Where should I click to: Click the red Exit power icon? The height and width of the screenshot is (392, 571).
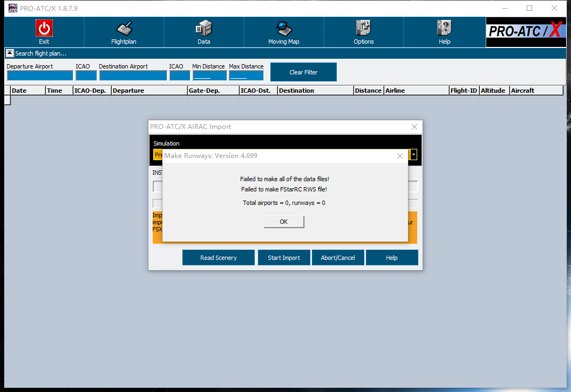pyautogui.click(x=44, y=28)
